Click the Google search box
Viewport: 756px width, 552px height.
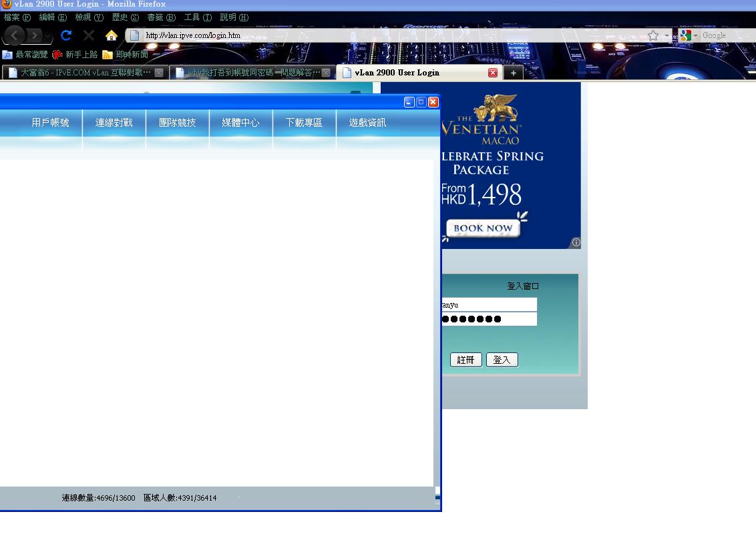point(728,35)
